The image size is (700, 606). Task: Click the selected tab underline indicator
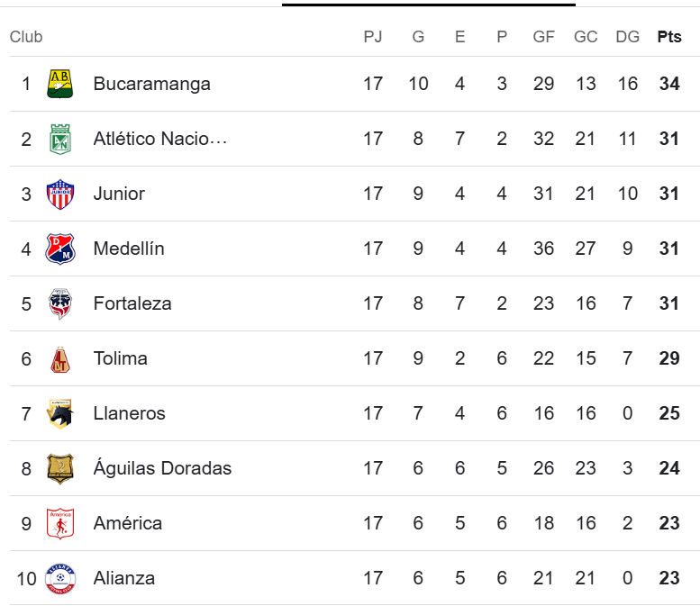(428, 5)
